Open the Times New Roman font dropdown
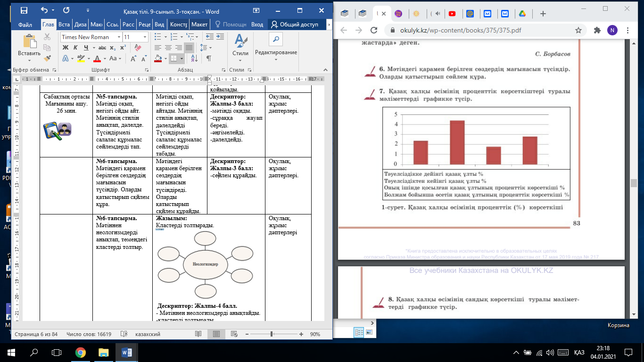This screenshot has height=362, width=644. click(118, 37)
